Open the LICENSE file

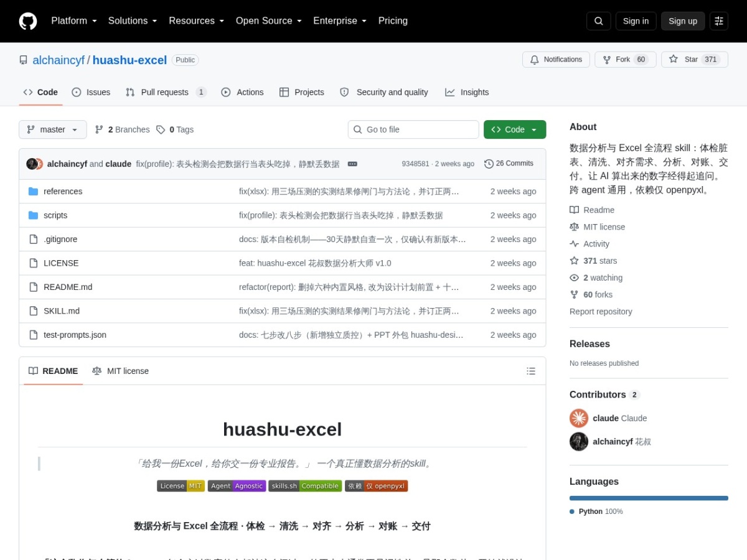[61, 263]
